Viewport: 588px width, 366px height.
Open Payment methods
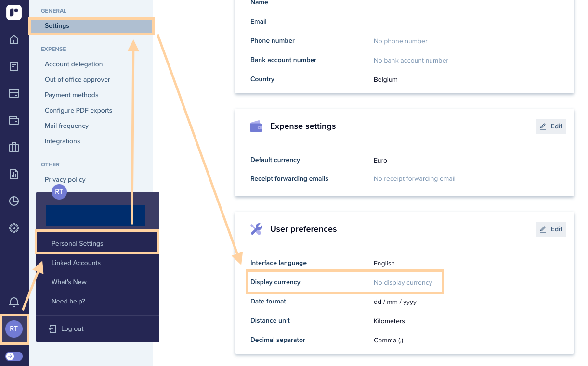pyautogui.click(x=72, y=95)
